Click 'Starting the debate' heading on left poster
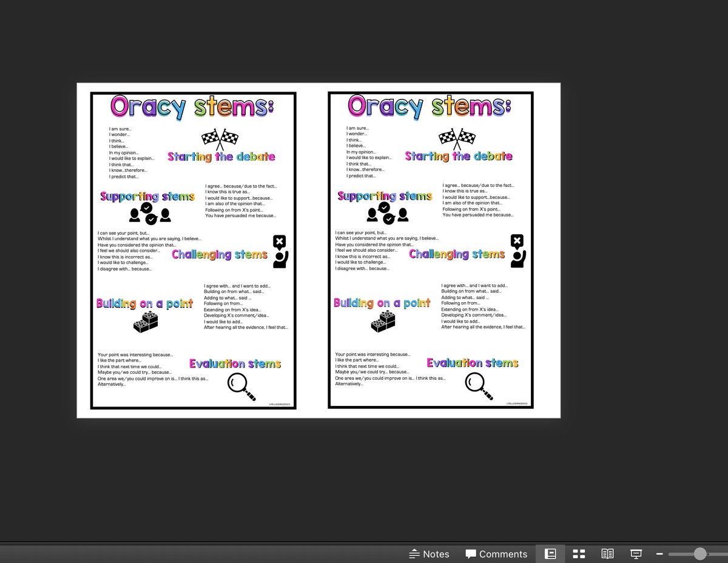Screen dimensions: 728x563 point(221,157)
